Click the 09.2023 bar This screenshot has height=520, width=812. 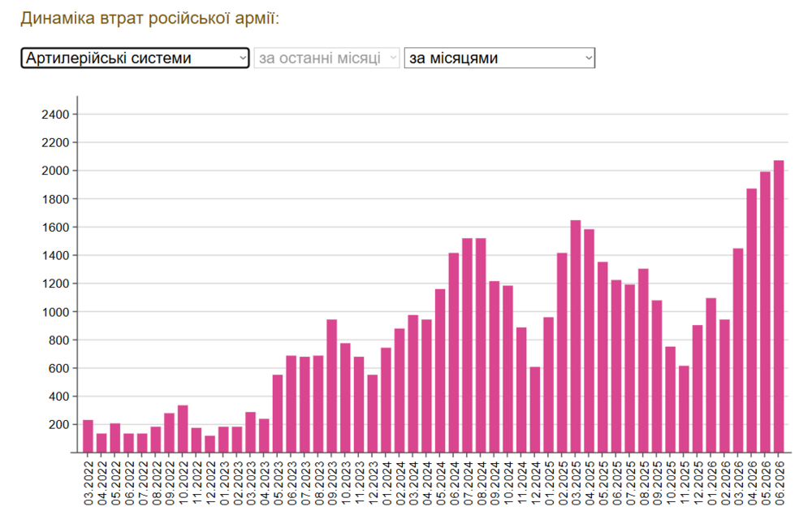[x=332, y=386]
